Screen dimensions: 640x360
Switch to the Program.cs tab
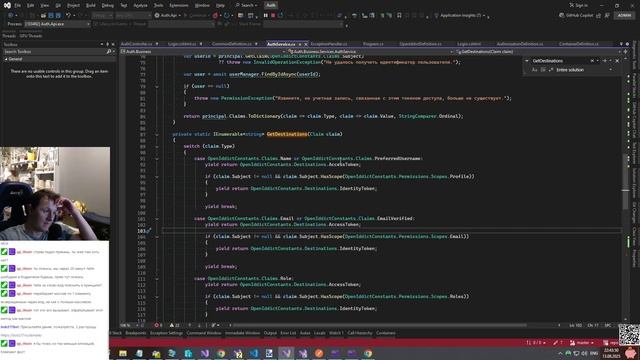373,44
